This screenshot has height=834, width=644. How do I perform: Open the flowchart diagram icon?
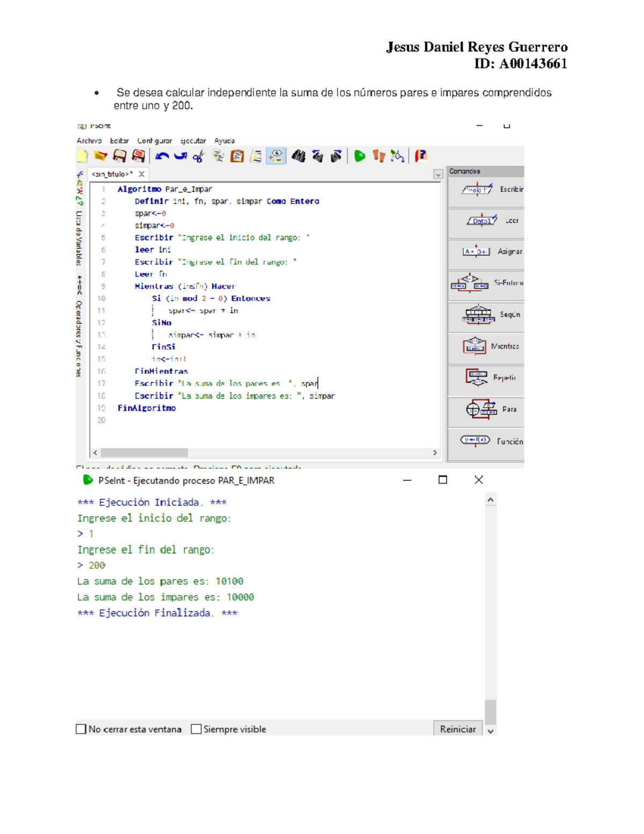tap(397, 156)
